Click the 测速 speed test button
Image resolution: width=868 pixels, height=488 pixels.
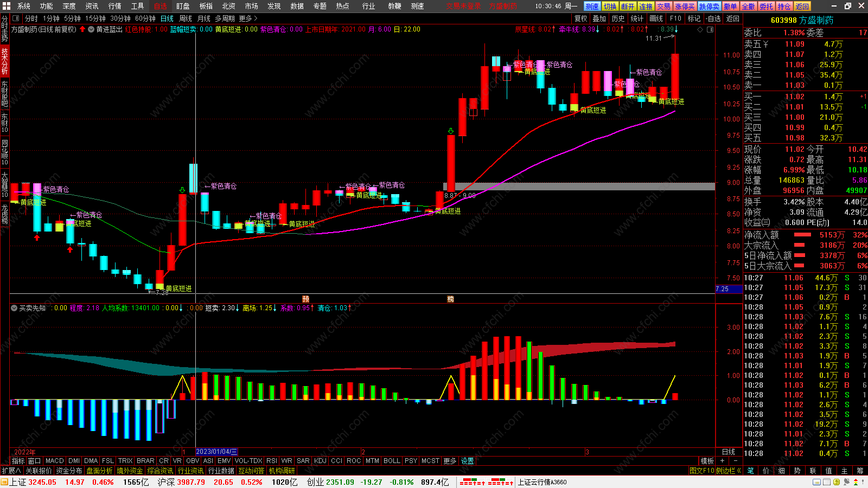point(592,7)
